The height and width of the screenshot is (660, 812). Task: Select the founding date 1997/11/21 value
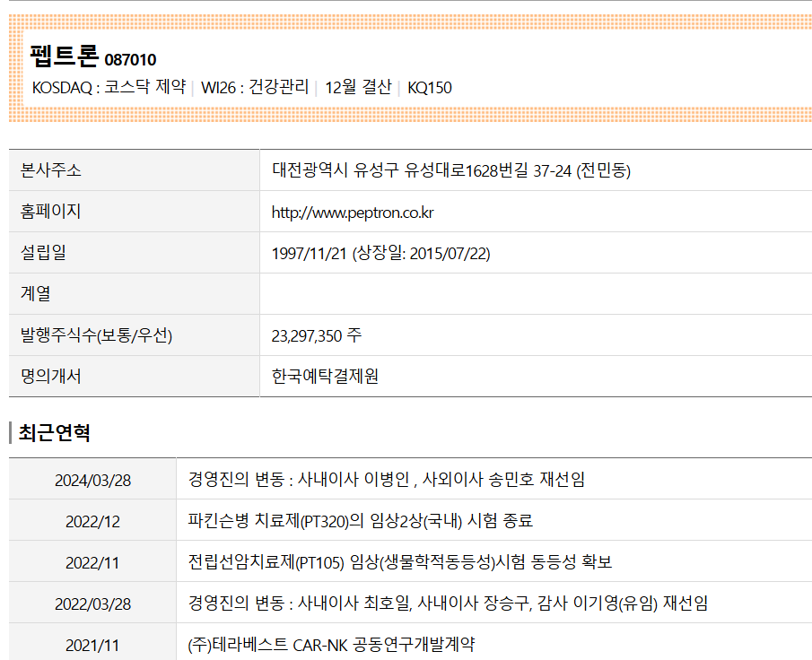pos(310,254)
